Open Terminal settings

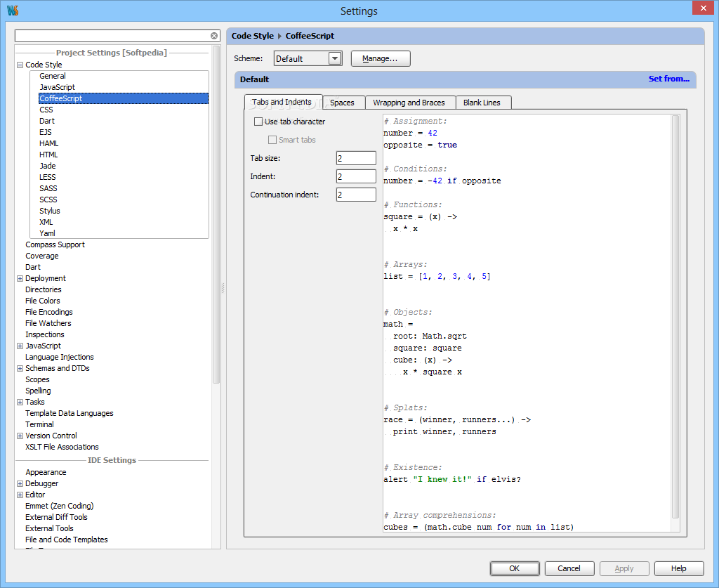(39, 425)
